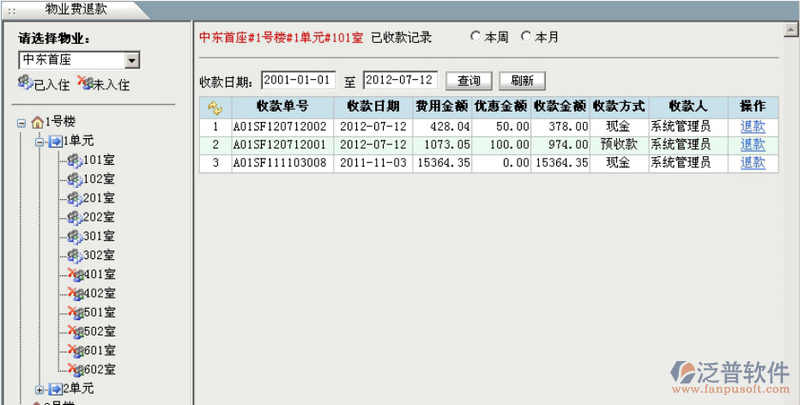The height and width of the screenshot is (405, 800).
Task: Click the 收款单号 column header
Action: 283,107
